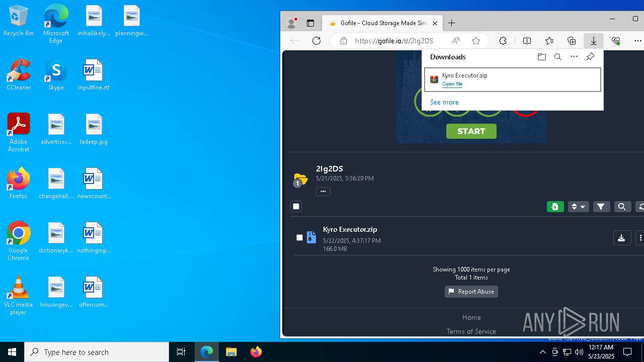Open notifications action center
The width and height of the screenshot is (644, 362).
coord(627,352)
